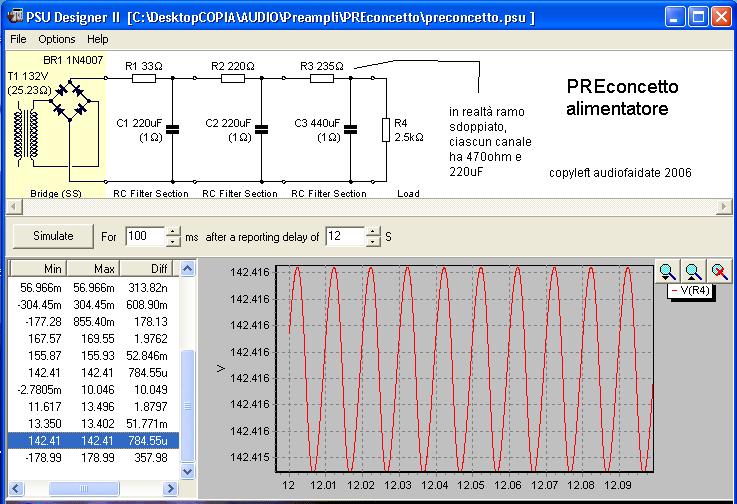Click circuit panel scroll-left arrow
Image resolution: width=737 pixels, height=504 pixels.
[13, 206]
